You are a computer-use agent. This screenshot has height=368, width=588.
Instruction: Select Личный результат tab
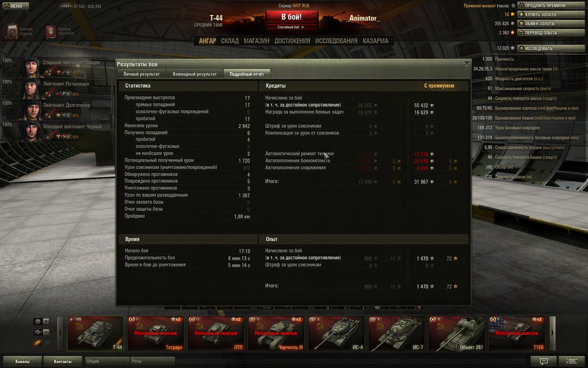(141, 74)
